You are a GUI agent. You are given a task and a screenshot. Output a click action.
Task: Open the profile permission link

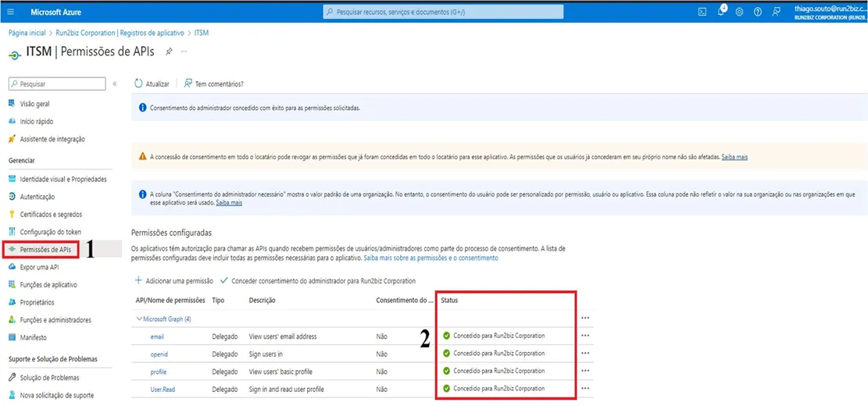pos(159,372)
